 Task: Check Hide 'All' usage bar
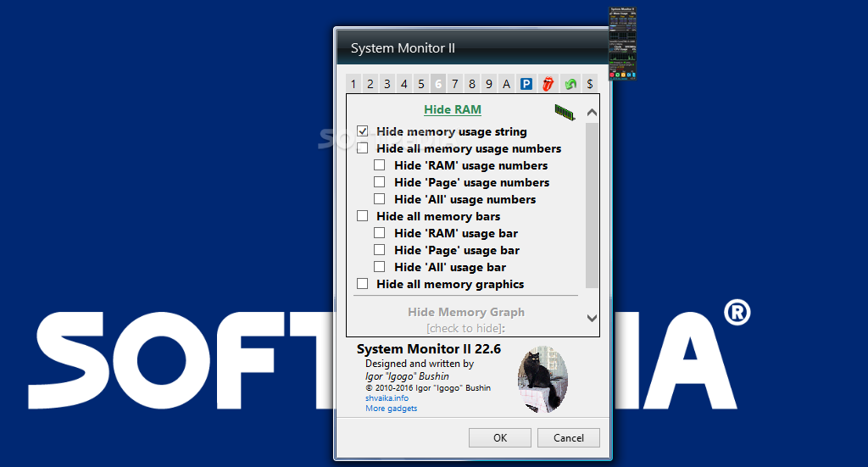point(379,267)
